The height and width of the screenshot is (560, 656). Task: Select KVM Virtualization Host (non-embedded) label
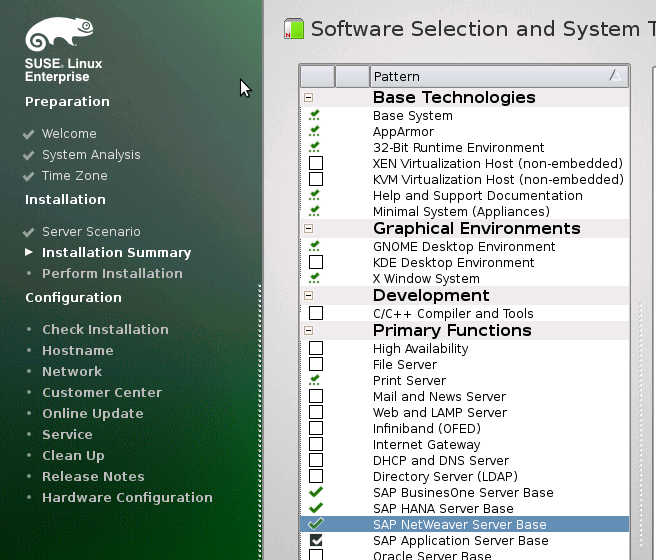498,179
